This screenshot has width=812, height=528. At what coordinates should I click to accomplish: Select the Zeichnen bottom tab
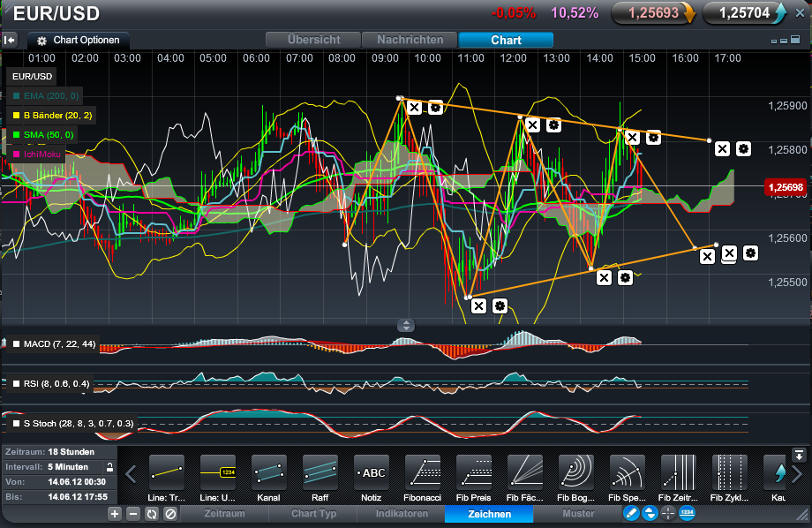(x=489, y=514)
